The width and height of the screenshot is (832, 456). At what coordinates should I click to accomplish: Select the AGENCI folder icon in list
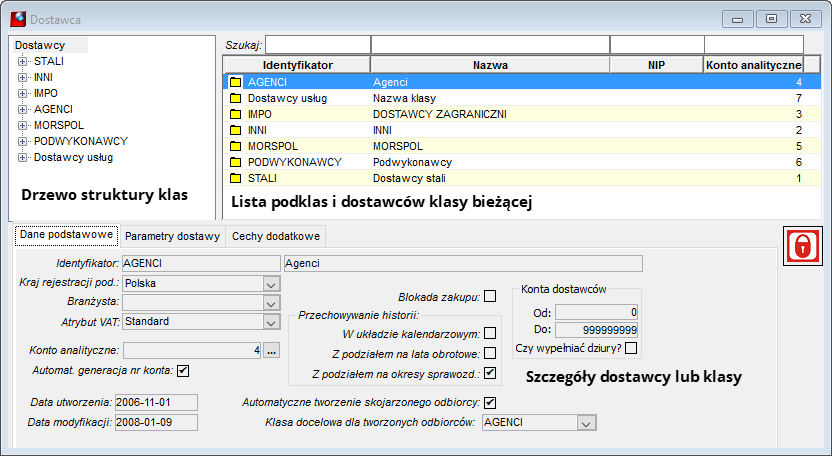click(236, 82)
